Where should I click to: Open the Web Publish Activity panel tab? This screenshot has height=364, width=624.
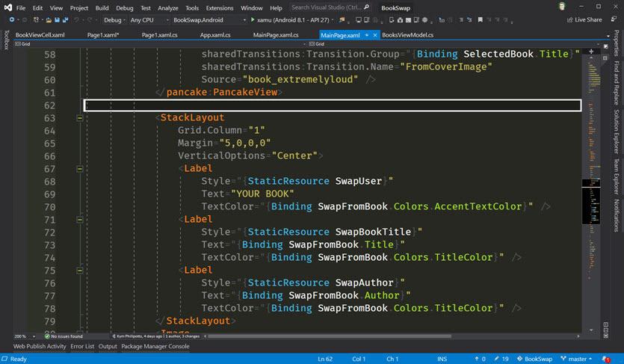[40, 347]
